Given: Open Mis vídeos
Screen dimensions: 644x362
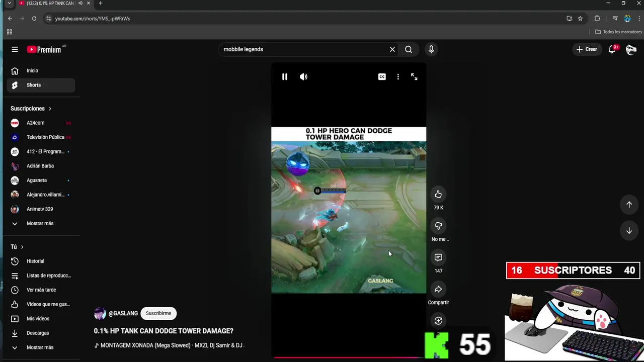Looking at the screenshot, I should click(41, 318).
